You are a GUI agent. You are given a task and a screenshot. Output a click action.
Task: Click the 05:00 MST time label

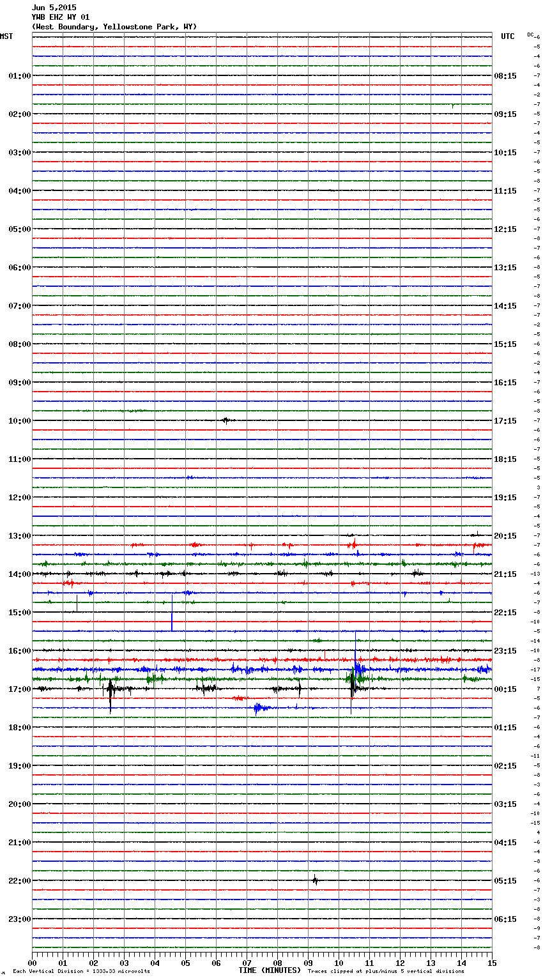pyautogui.click(x=19, y=229)
